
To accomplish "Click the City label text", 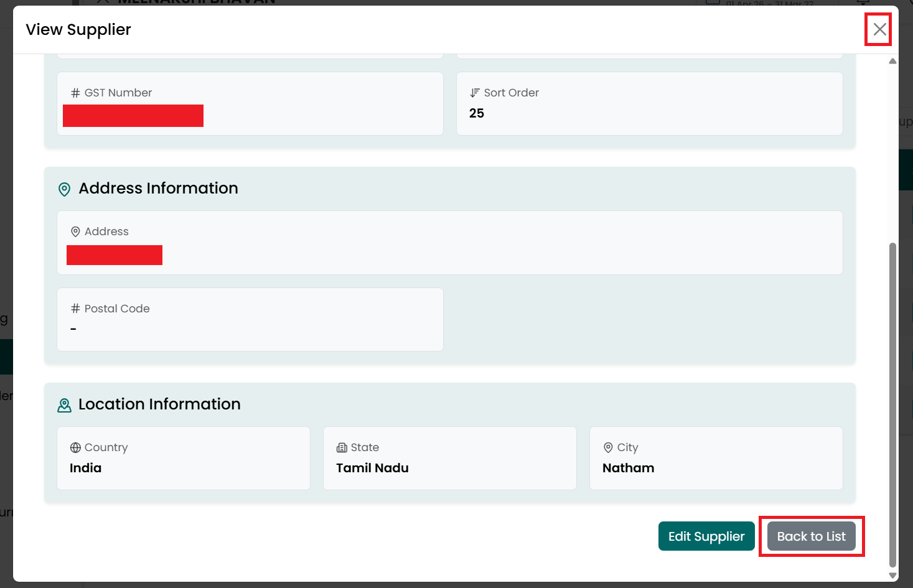I will (627, 447).
